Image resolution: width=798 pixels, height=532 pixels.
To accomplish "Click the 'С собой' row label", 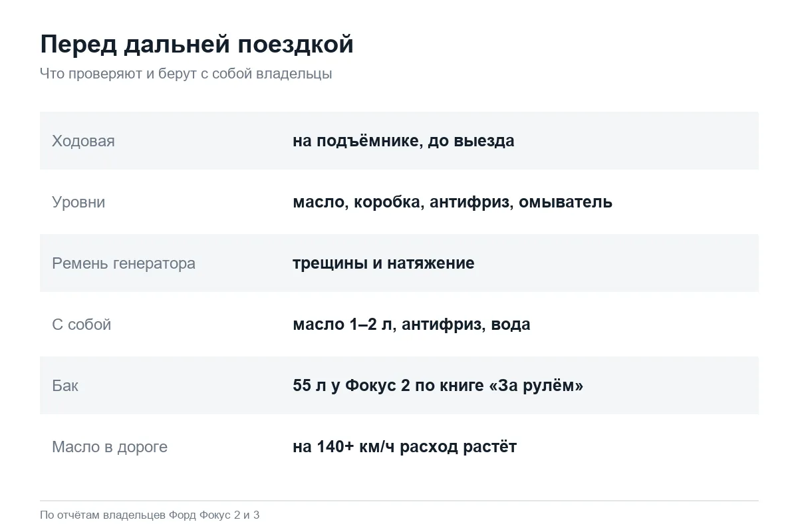I will coord(81,325).
